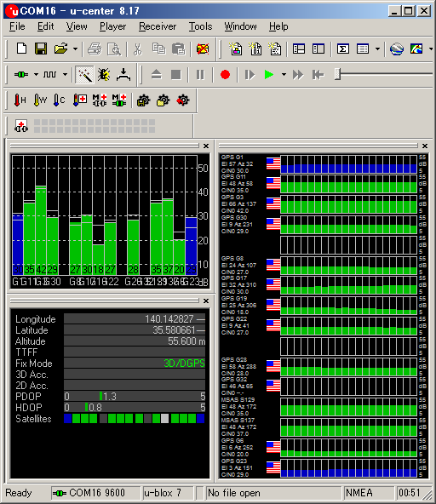The width and height of the screenshot is (436, 504).
Task: Click the Rewind to start button
Action: point(318,75)
